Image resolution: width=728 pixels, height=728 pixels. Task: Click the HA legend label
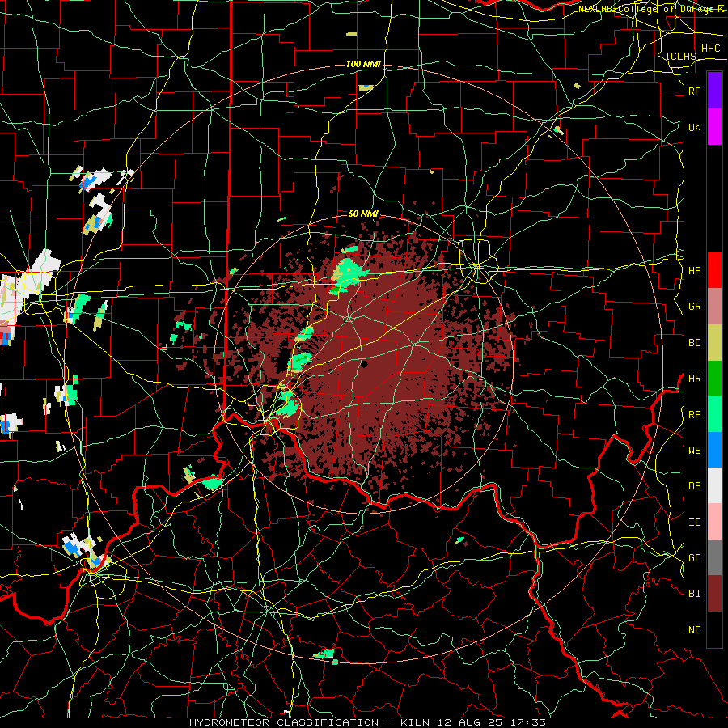695,271
